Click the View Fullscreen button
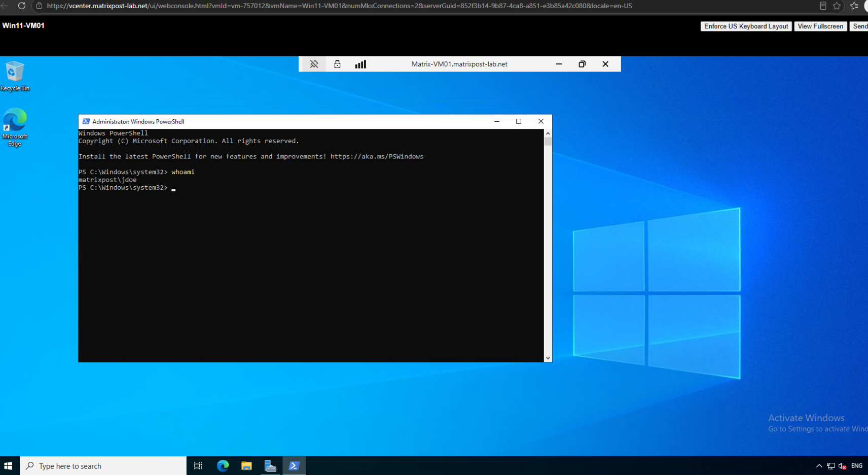 point(820,26)
